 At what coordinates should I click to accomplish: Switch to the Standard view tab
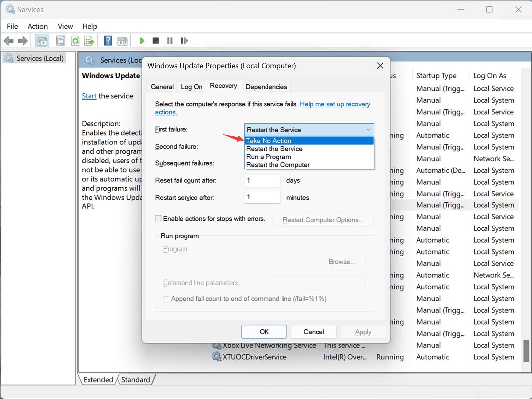(x=135, y=380)
